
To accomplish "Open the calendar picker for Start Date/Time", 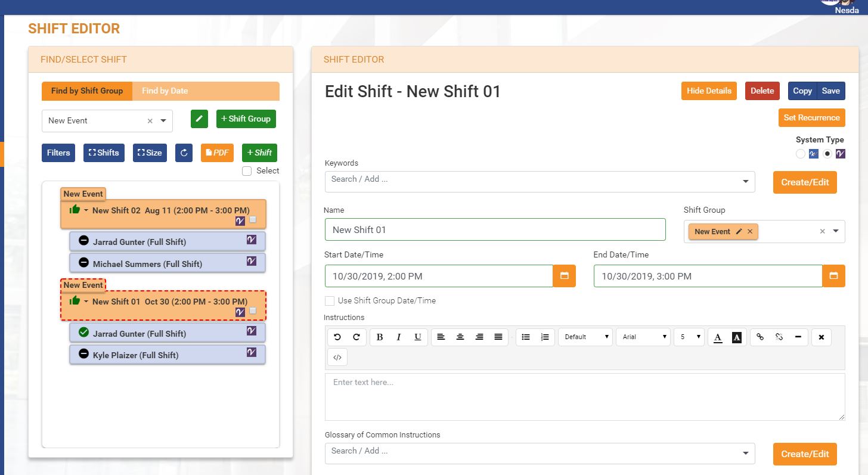I will tap(565, 275).
